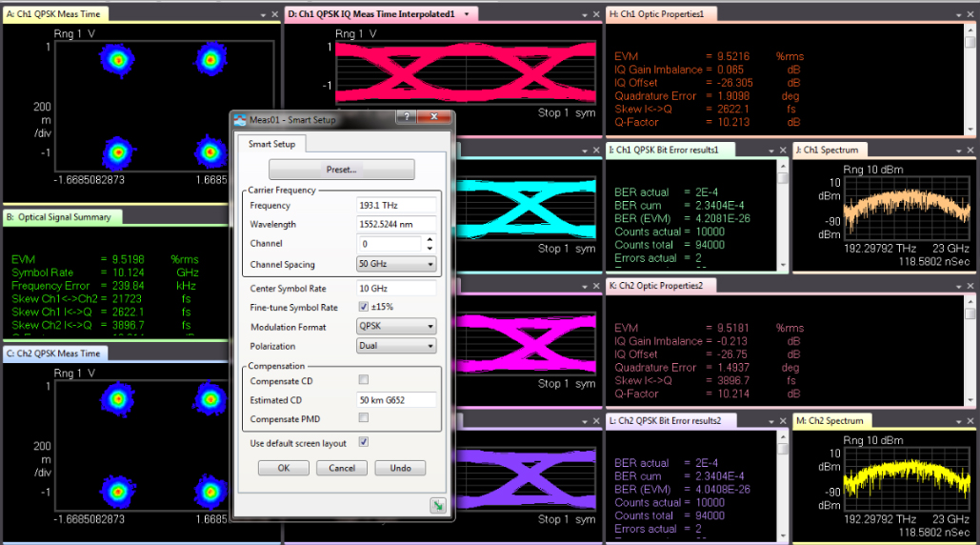Select the B: Optical Signal Summary tab

pos(63,217)
